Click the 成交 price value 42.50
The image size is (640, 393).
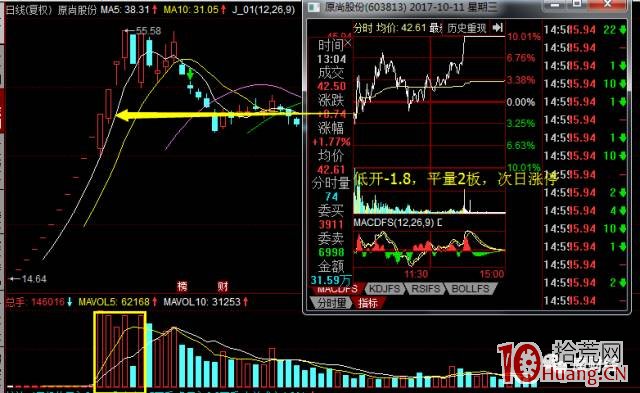[x=331, y=87]
